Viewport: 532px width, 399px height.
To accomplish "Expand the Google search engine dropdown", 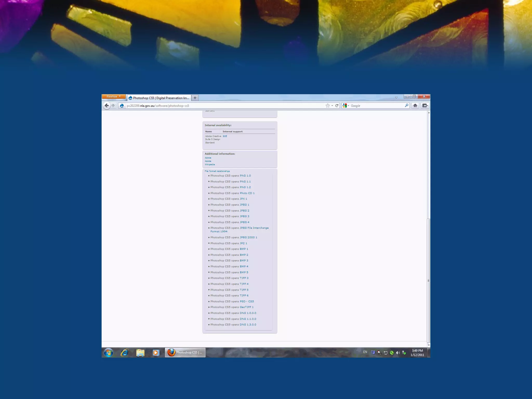I will point(346,105).
